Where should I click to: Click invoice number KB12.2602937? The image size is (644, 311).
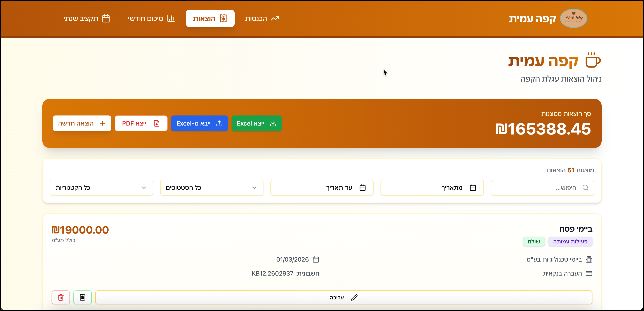272,273
